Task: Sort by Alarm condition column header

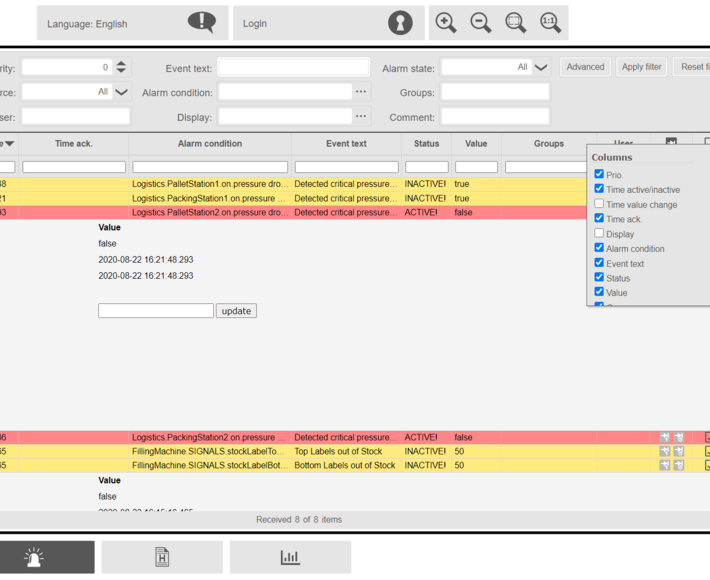Action: pyautogui.click(x=210, y=144)
